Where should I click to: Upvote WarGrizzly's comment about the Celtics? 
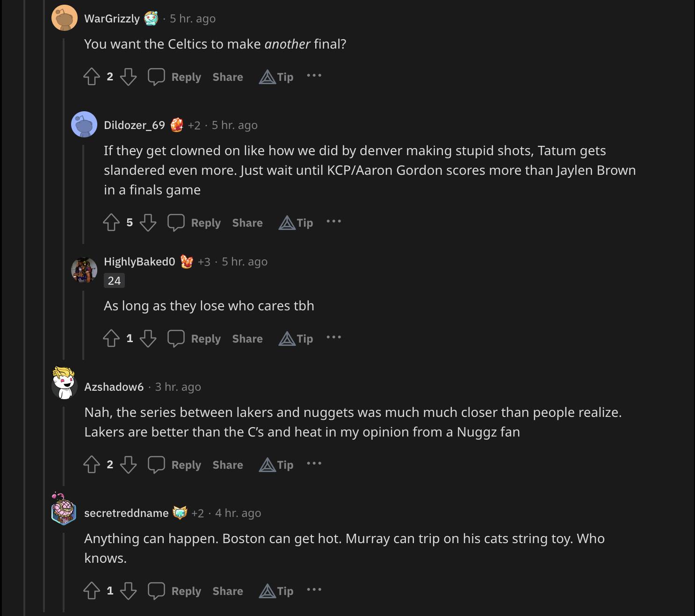(92, 77)
